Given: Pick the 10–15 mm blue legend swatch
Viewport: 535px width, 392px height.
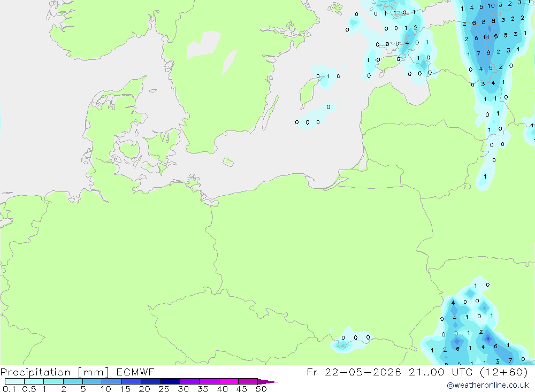Looking at the screenshot, I should click(x=112, y=381).
